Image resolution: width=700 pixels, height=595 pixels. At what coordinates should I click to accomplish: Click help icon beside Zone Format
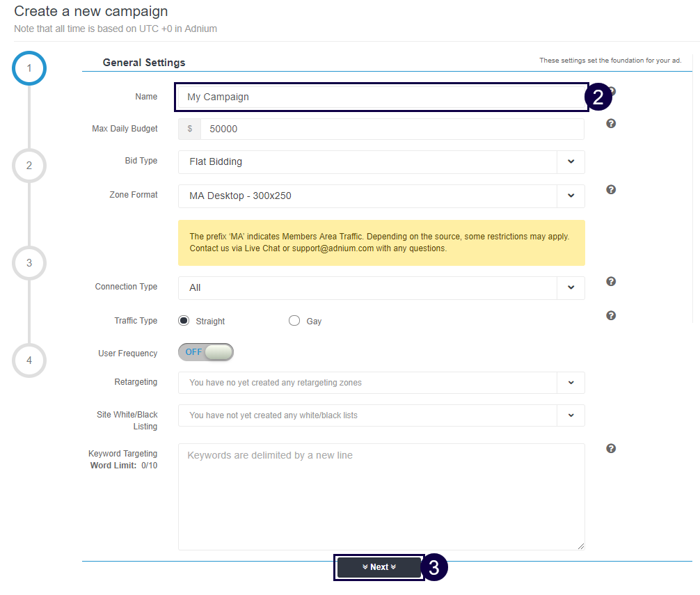coord(611,190)
